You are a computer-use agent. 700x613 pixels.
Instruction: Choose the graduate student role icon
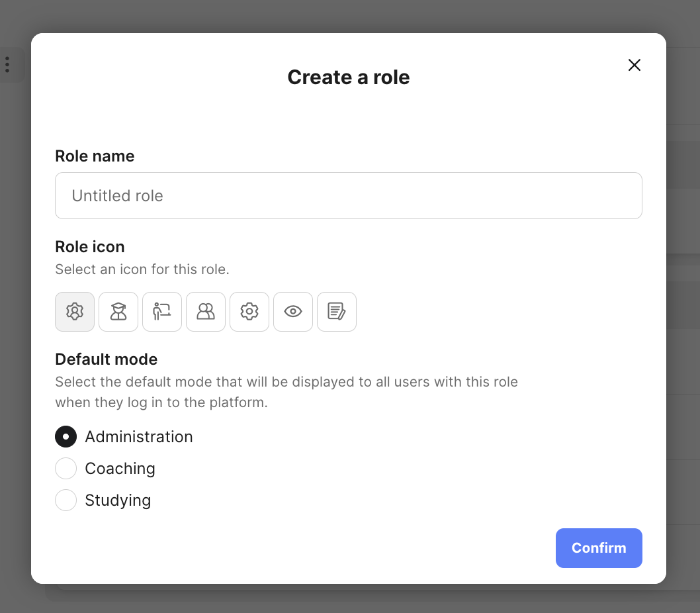point(118,311)
